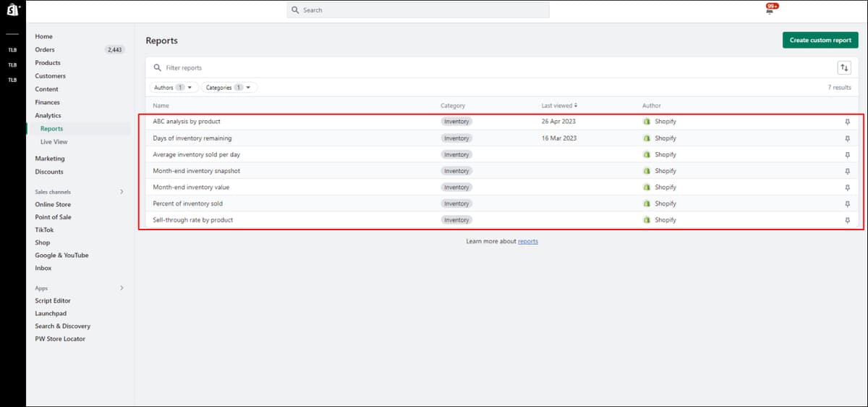Open the Days of inventory remaining report
Screen dimensions: 868x407
coord(192,138)
